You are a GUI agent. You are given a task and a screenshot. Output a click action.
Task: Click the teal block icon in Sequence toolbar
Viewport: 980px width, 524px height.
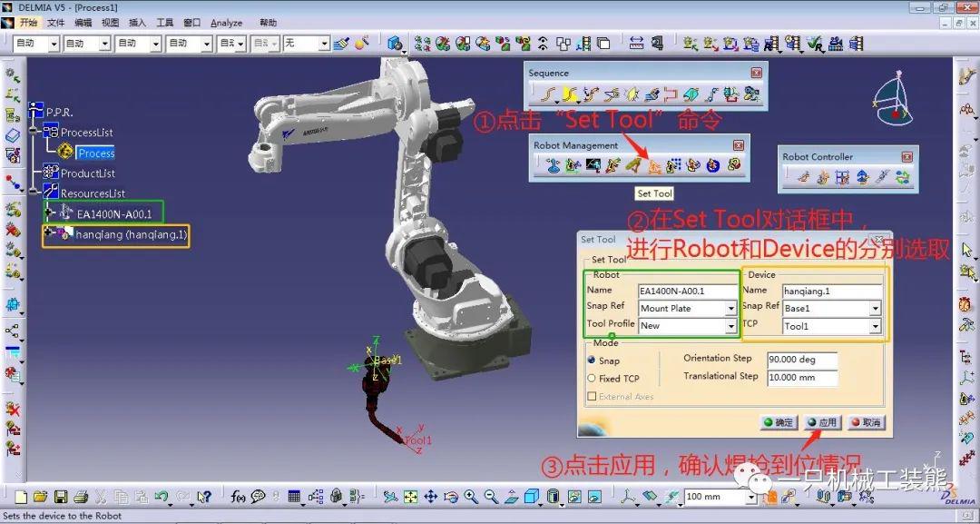coord(691,94)
